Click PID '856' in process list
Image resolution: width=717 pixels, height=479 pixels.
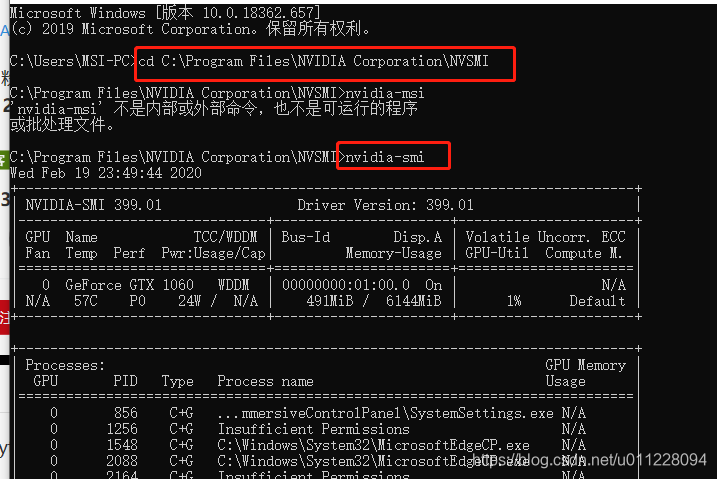click(125, 413)
